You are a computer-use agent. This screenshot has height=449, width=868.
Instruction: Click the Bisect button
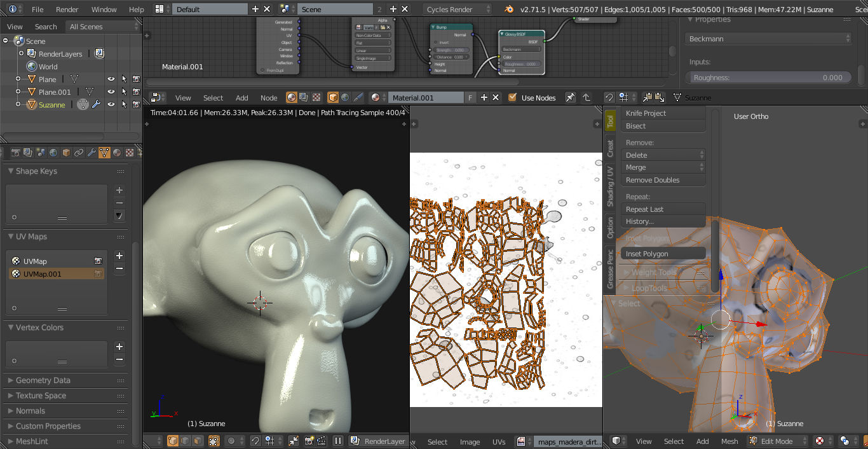click(x=663, y=126)
